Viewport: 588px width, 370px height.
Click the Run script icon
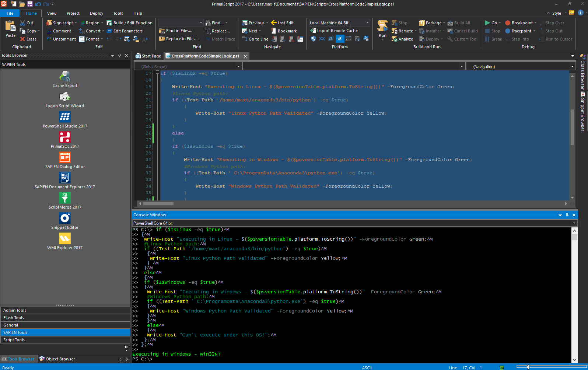coord(383,26)
